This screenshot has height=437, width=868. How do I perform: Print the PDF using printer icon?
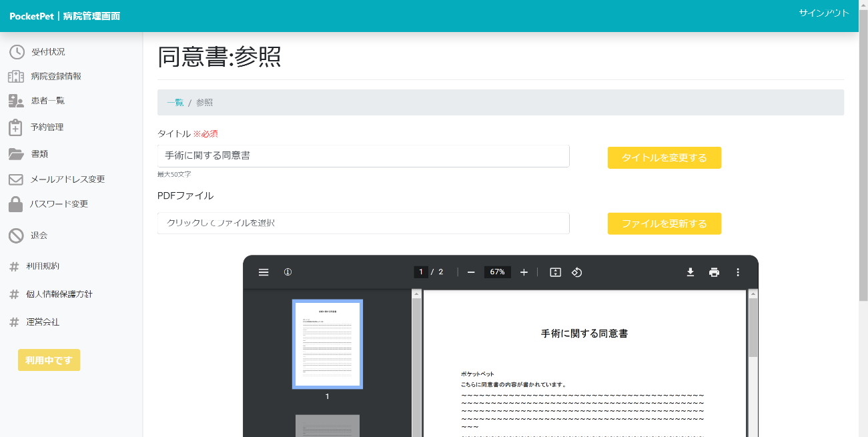[715, 272]
